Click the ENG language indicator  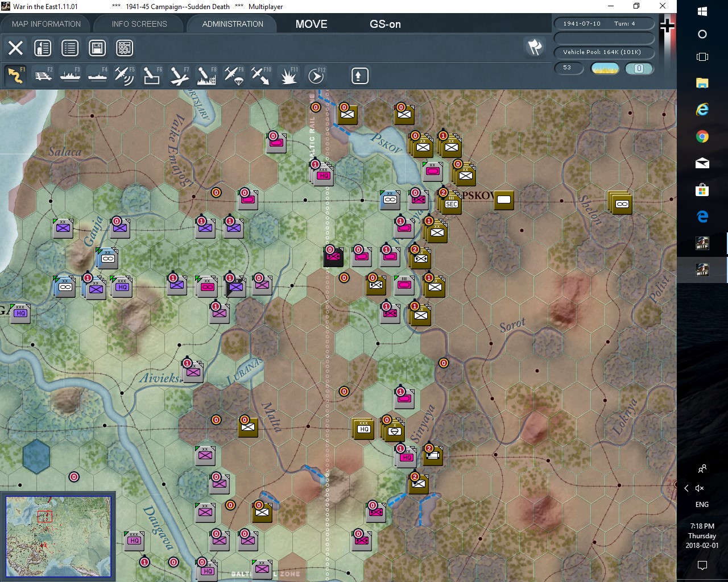click(x=702, y=505)
